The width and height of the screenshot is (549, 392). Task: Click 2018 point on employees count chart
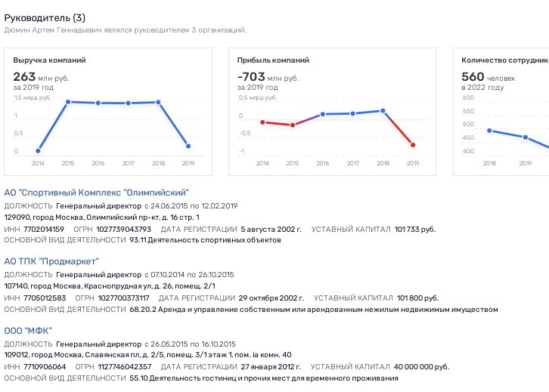(x=489, y=130)
